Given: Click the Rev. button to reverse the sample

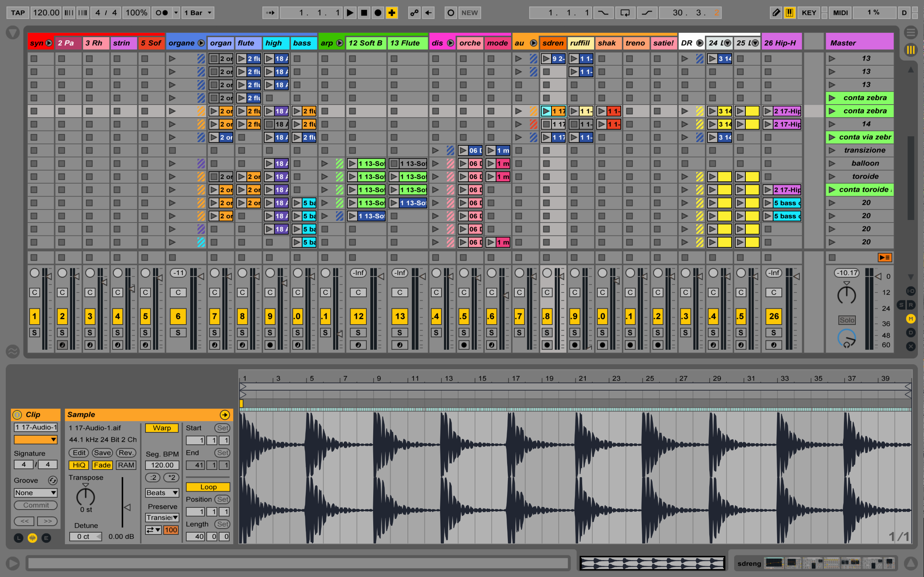Looking at the screenshot, I should pyautogui.click(x=126, y=453).
